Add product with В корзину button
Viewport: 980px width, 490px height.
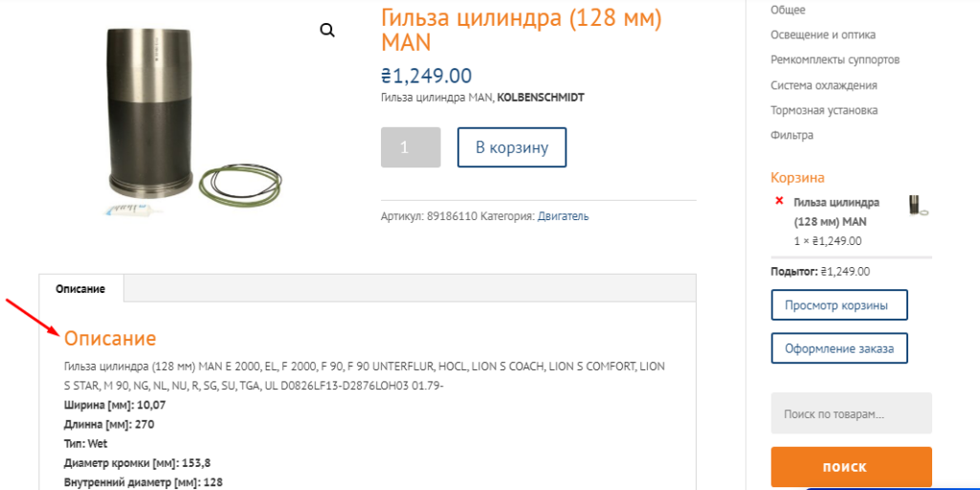tap(512, 147)
